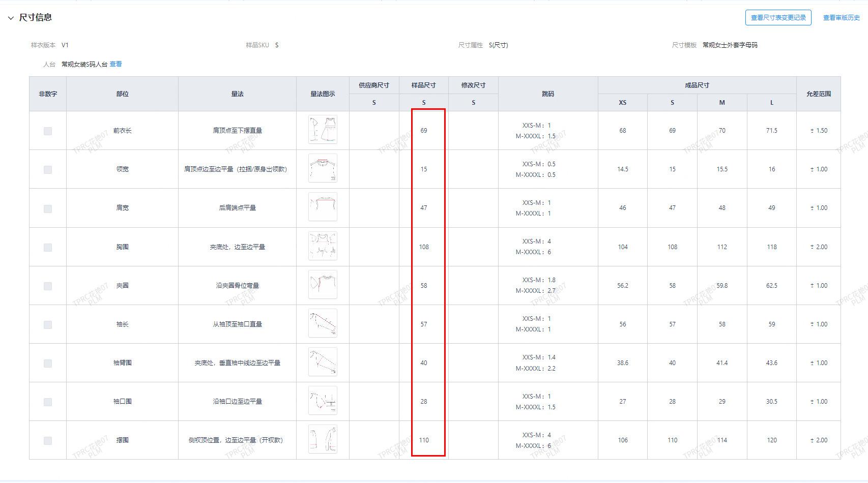Viewport: 868px width, 483px height.
Task: Click 查看尺寸表变更记录 button
Action: [x=778, y=18]
